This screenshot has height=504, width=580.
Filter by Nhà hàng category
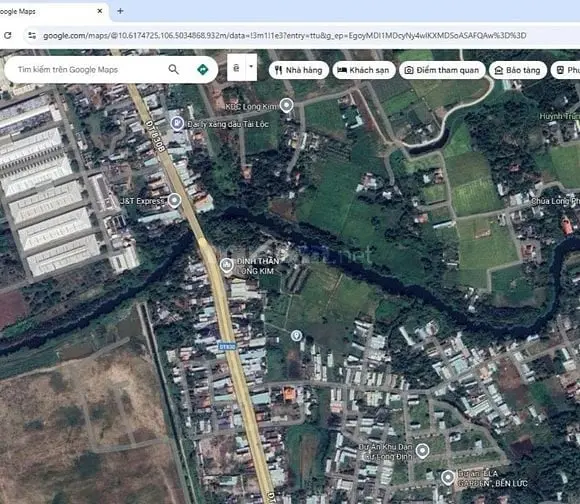(x=299, y=70)
